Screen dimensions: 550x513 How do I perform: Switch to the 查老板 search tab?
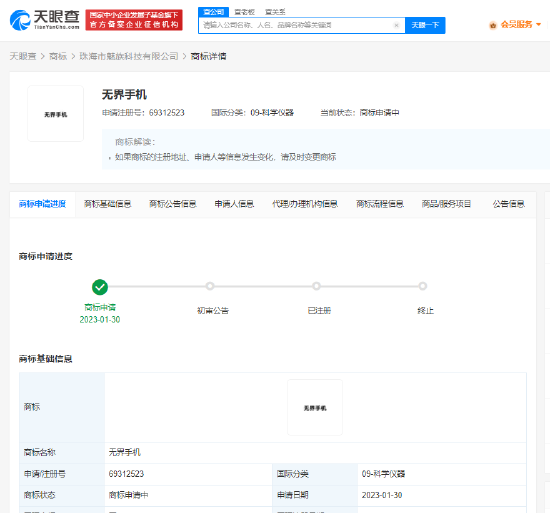(x=244, y=12)
